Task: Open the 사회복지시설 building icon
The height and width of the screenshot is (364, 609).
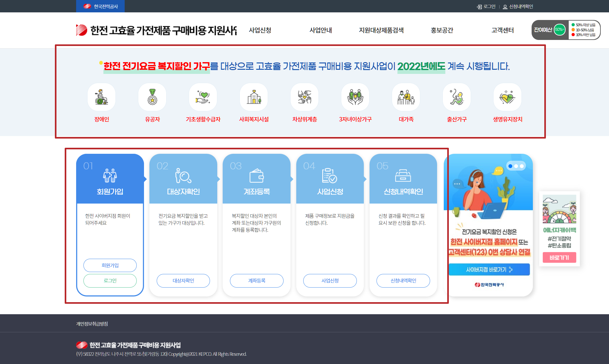Action: pyautogui.click(x=254, y=97)
